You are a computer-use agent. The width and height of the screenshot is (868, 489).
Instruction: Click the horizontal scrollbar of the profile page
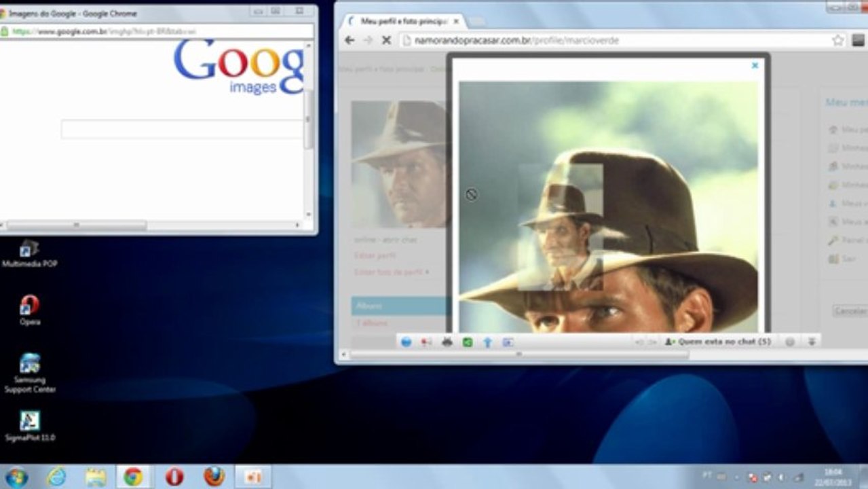518,354
